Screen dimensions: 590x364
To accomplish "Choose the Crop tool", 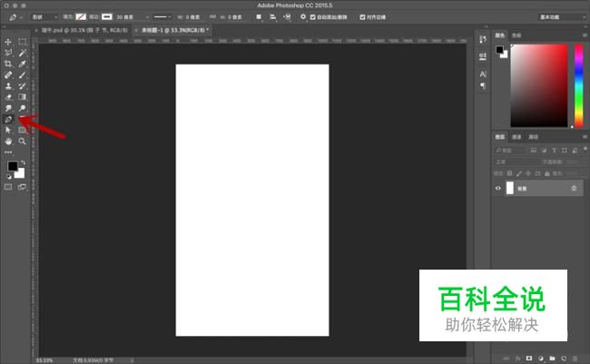I will 8,64.
